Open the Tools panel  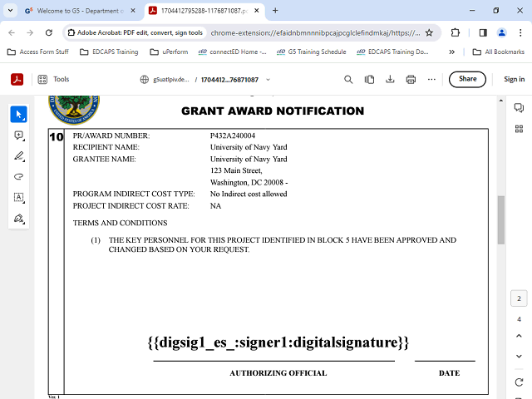[x=53, y=80]
